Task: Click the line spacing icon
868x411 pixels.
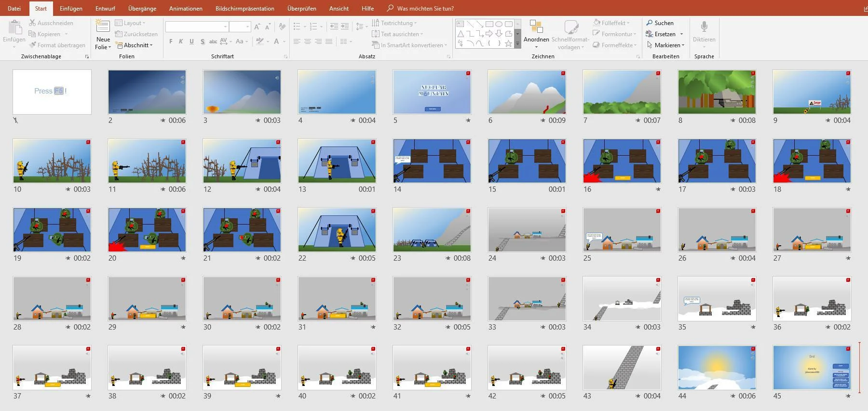Action: point(361,27)
